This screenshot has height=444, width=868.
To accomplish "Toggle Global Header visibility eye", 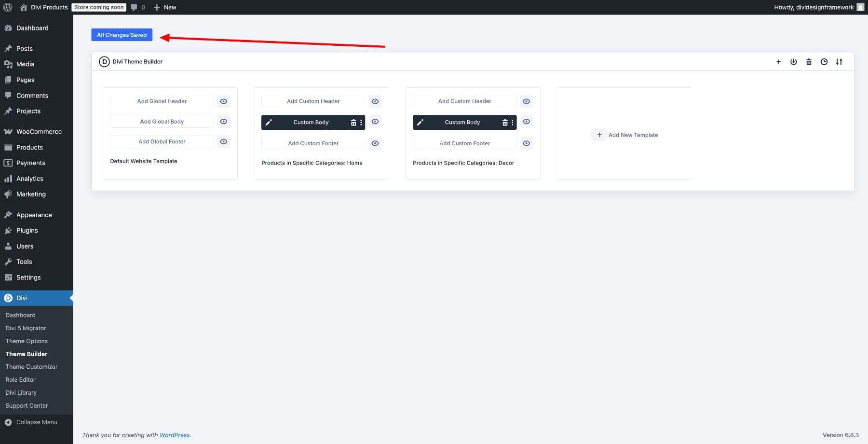I will coord(223,101).
